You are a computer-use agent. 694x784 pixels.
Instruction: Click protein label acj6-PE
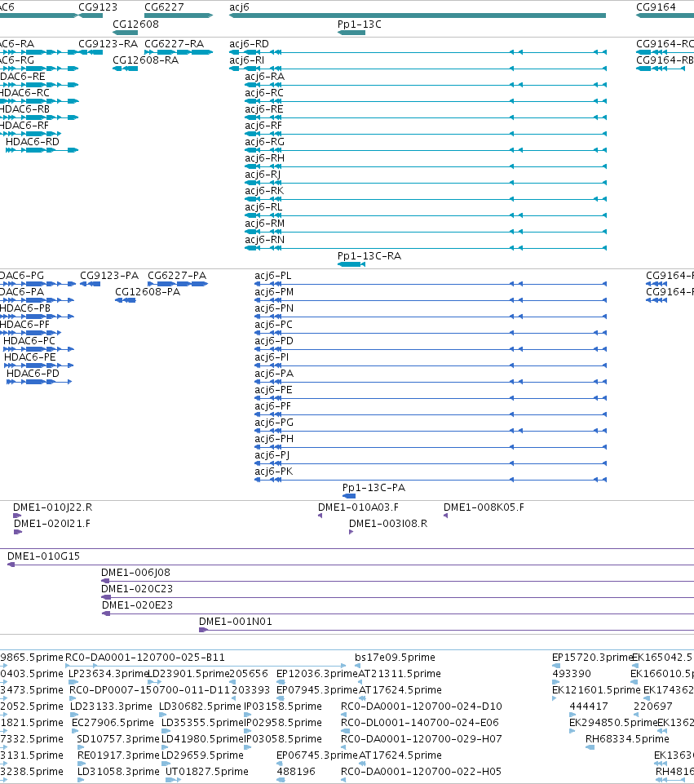(x=273, y=389)
